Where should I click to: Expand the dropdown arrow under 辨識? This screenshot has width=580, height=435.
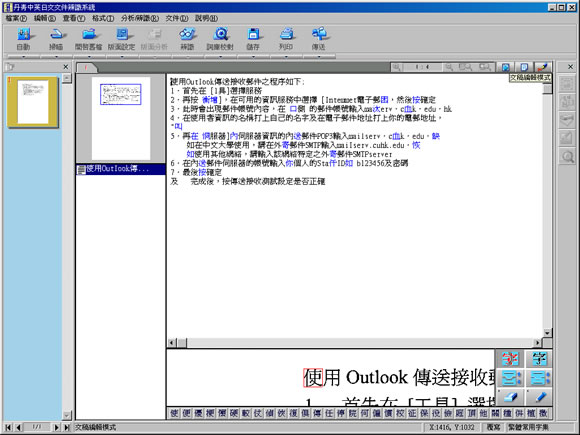(187, 57)
